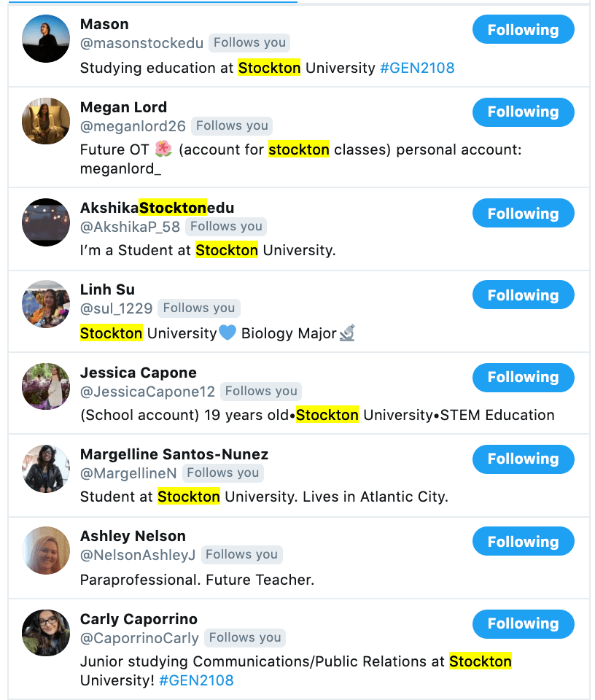Open #GEN2108 hashtag in Mason's bio

(417, 68)
